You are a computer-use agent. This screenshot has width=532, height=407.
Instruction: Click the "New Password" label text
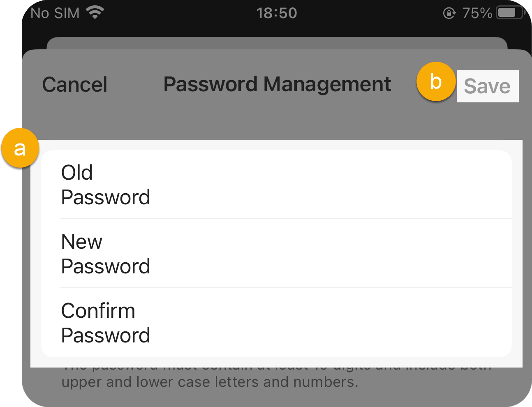[106, 254]
